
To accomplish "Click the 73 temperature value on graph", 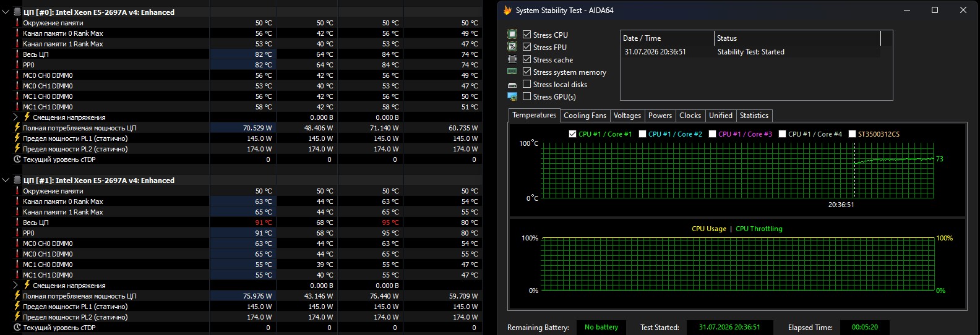I will [939, 159].
